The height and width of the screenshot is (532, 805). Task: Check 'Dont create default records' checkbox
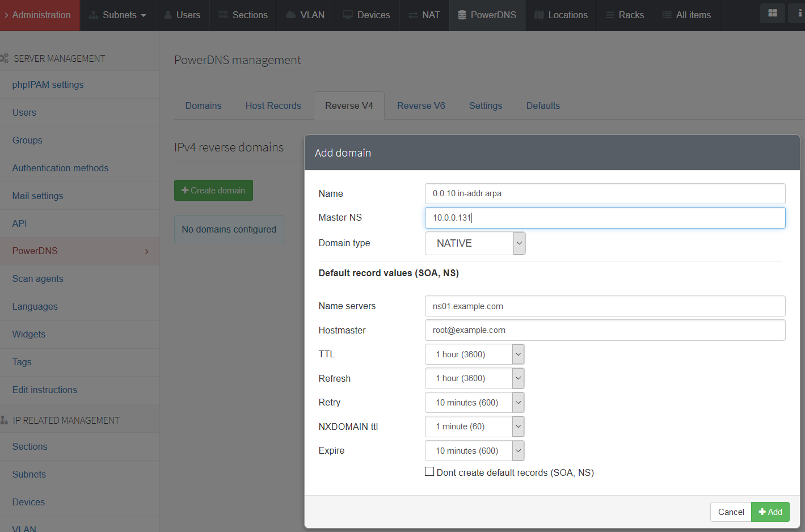[429, 471]
